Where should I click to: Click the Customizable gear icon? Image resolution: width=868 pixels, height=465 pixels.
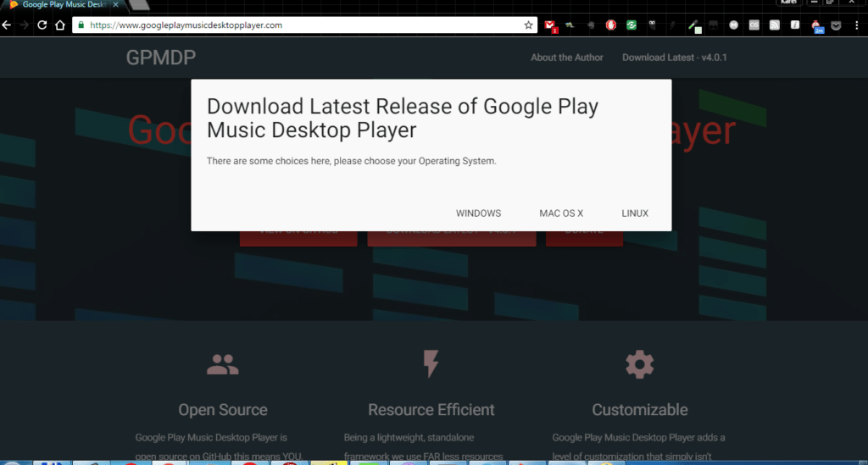(x=639, y=364)
